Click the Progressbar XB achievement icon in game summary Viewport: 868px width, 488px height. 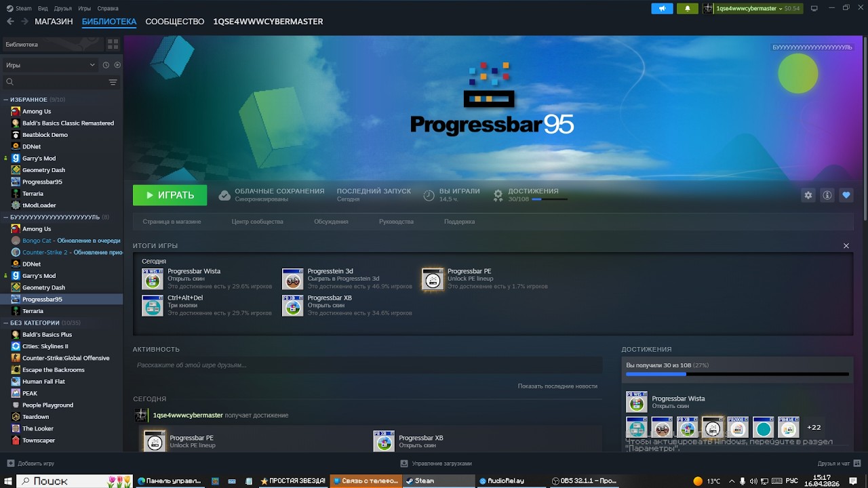point(292,305)
